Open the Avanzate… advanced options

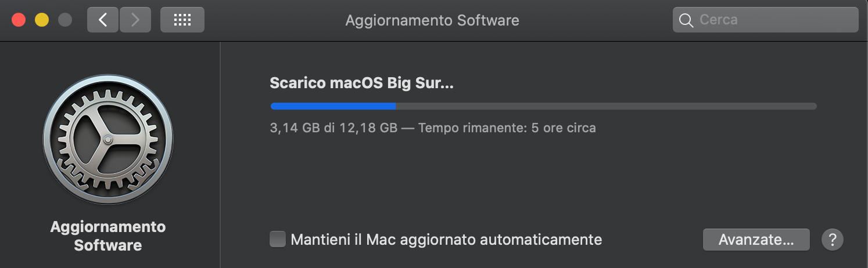click(756, 239)
